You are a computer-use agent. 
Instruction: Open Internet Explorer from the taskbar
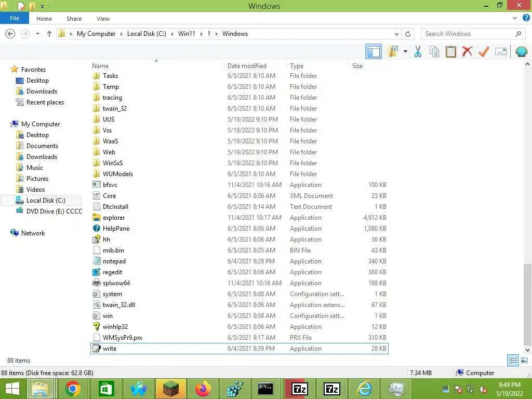click(x=364, y=389)
